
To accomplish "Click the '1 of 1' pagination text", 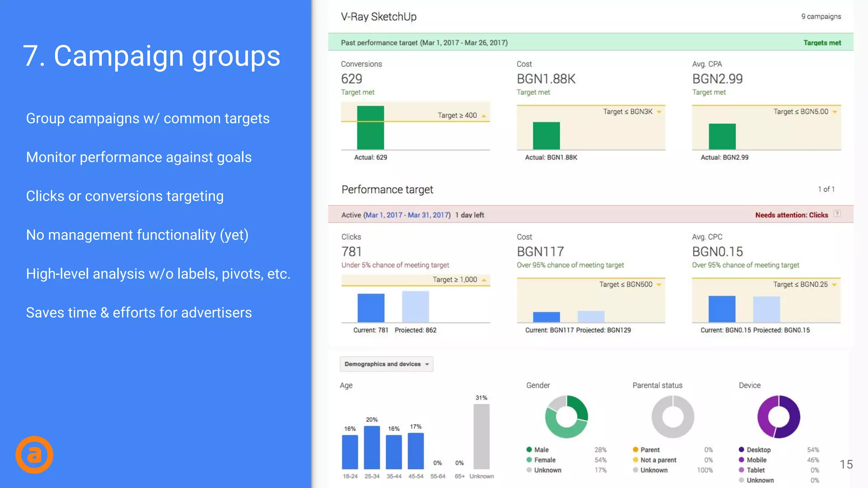I will [826, 189].
